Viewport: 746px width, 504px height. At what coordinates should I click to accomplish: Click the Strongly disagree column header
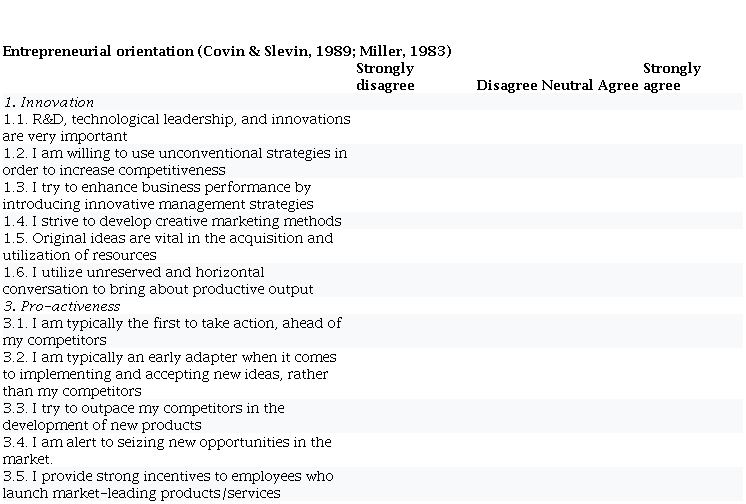pos(385,77)
